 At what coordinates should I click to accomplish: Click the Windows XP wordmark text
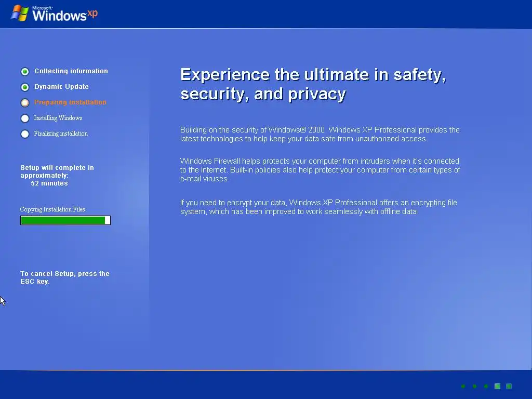tap(65, 14)
